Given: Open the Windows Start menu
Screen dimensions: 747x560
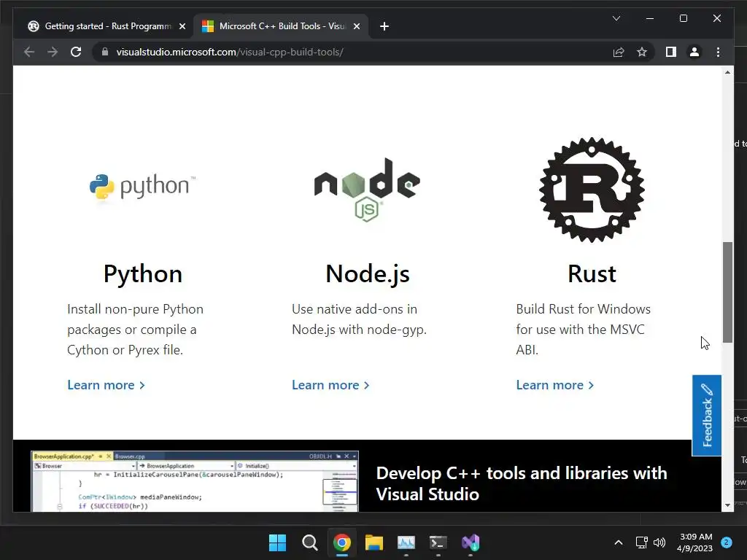Looking at the screenshot, I should pos(277,542).
